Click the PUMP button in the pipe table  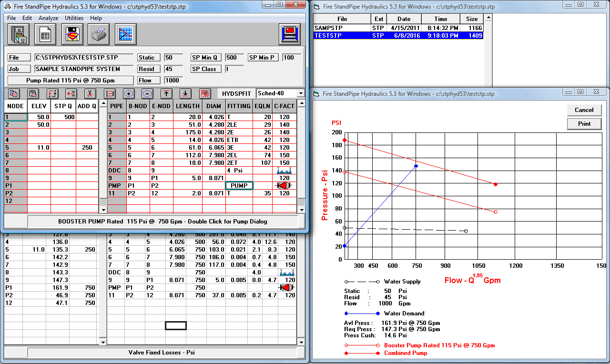239,185
